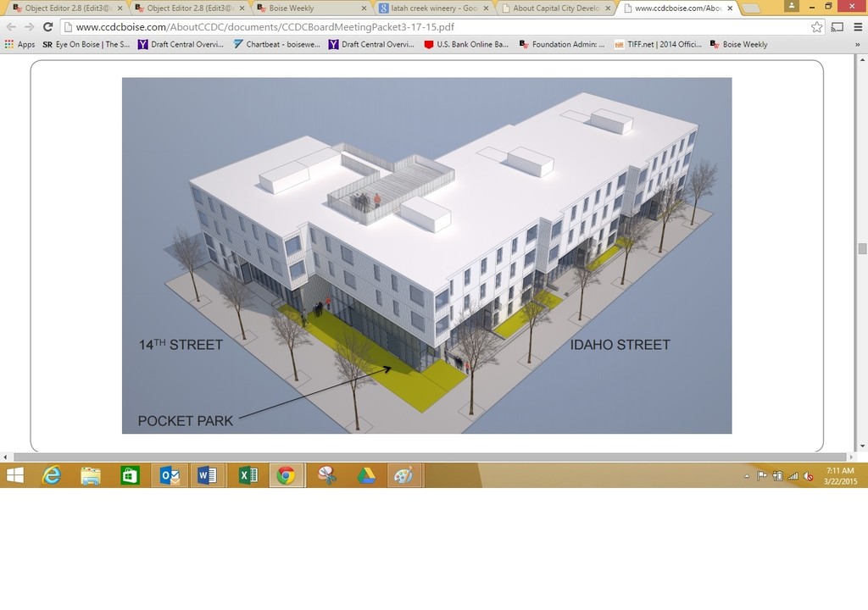Expand the bookmarks bar overflow chevron
868x610 pixels.
point(857,44)
